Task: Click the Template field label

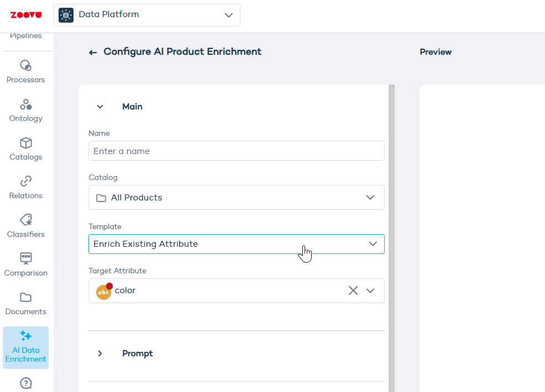Action: point(105,227)
